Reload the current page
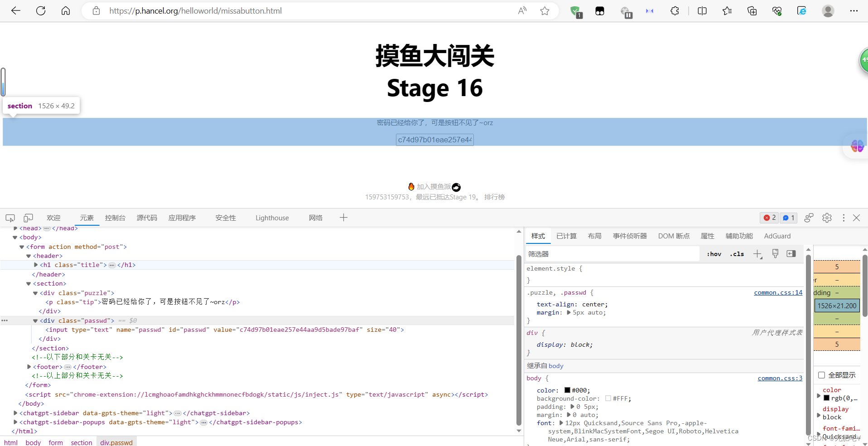868x446 pixels. pos(41,11)
